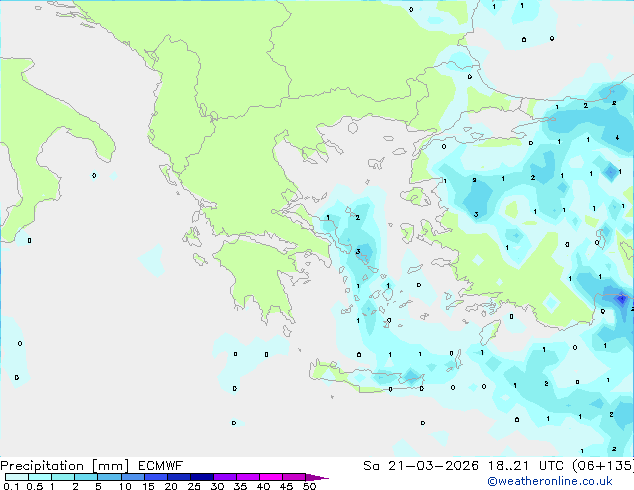
Task: Click the '10' legend scale label
Action: 125,486
